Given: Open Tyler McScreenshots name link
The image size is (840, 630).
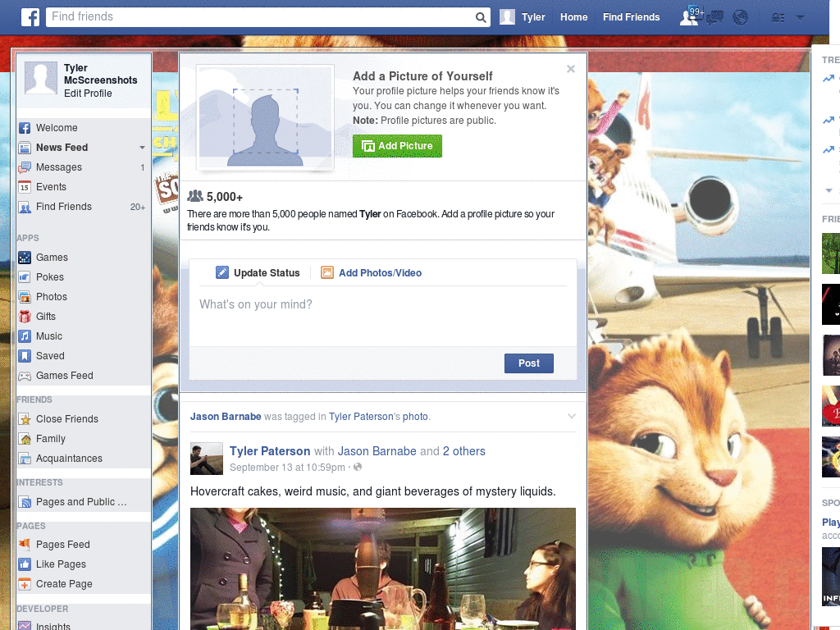Looking at the screenshot, I should click(x=100, y=74).
